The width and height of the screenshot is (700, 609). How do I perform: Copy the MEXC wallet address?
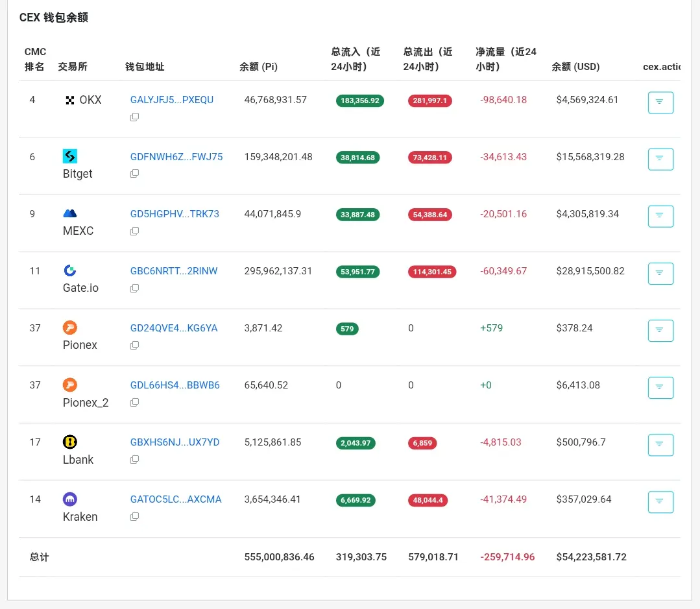click(134, 231)
